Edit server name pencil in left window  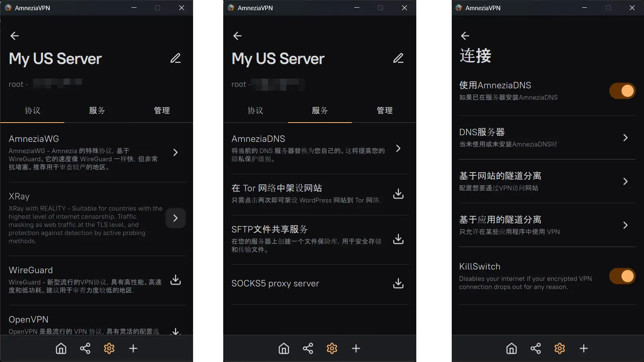tap(176, 58)
